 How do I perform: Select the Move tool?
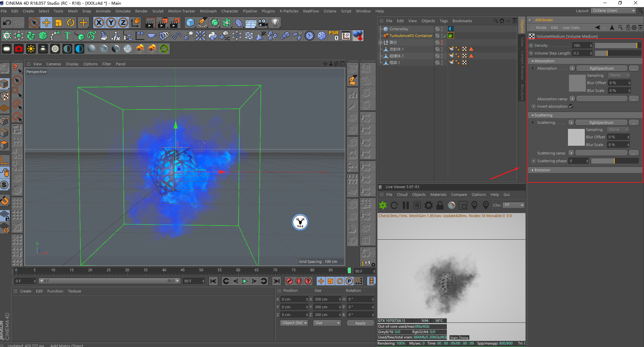click(x=46, y=23)
